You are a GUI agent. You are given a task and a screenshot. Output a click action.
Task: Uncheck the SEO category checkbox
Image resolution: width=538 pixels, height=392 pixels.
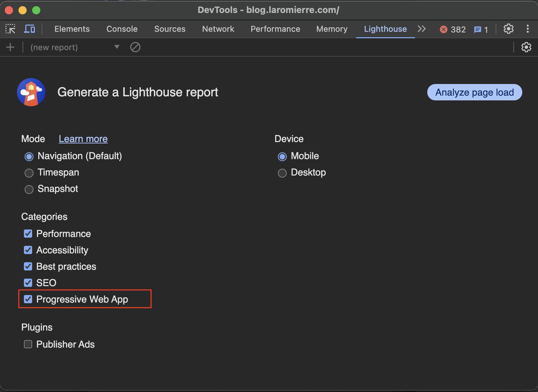pyautogui.click(x=28, y=283)
